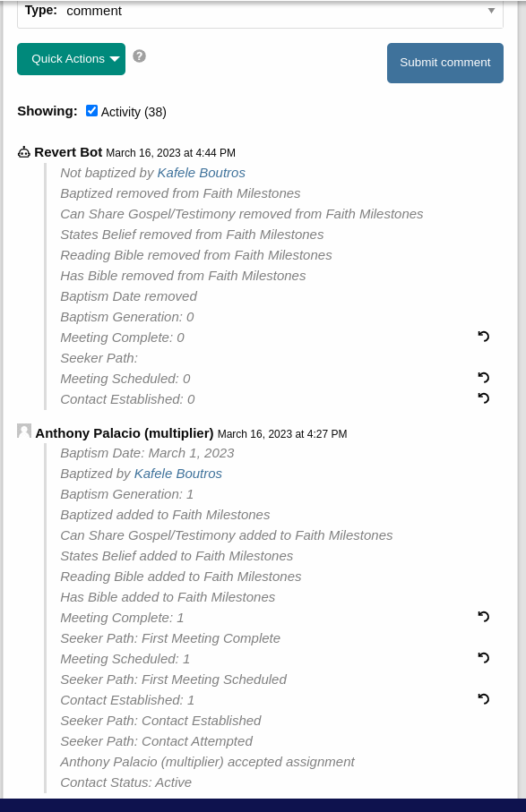Expand the comment Type selector

pyautogui.click(x=260, y=12)
